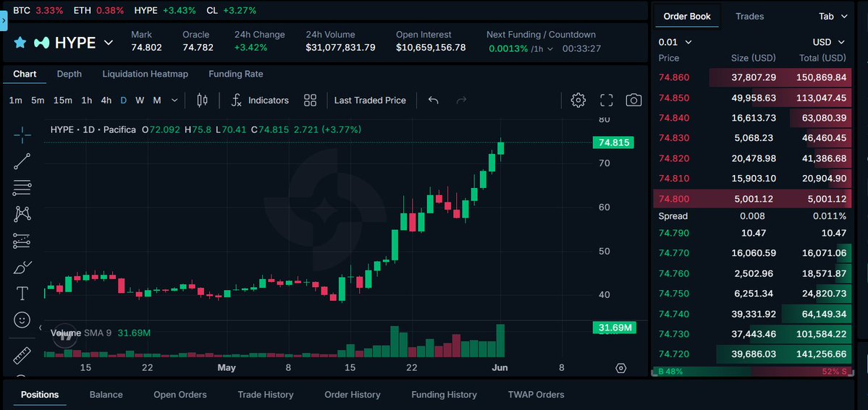Click the TradingView logo badge
Image resolution: width=868 pixels, height=410 pixels.
[x=64, y=336]
